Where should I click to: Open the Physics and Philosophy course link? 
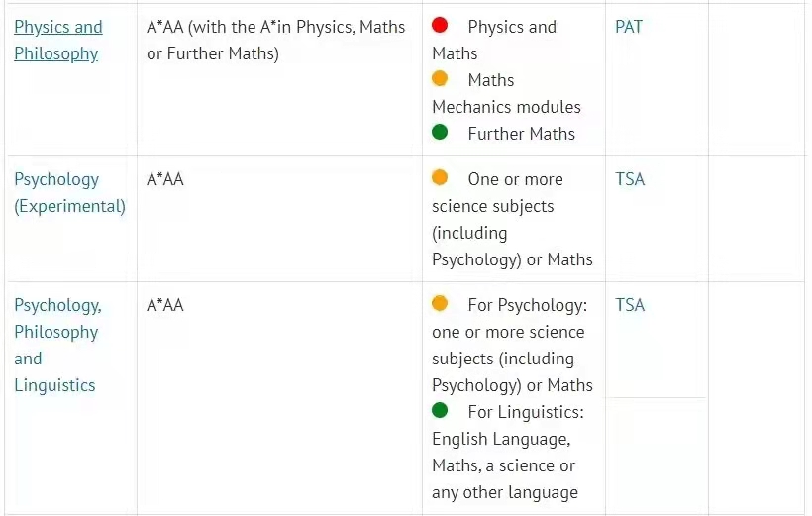(x=58, y=40)
